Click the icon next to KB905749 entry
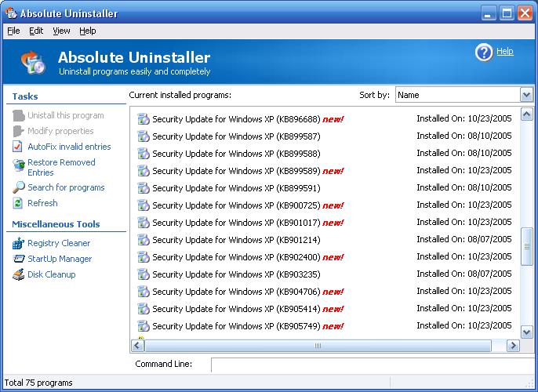The height and width of the screenshot is (392, 538). (144, 326)
